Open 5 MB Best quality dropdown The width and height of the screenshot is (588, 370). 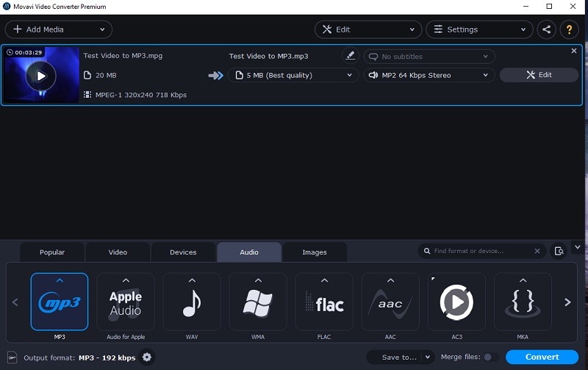[293, 75]
